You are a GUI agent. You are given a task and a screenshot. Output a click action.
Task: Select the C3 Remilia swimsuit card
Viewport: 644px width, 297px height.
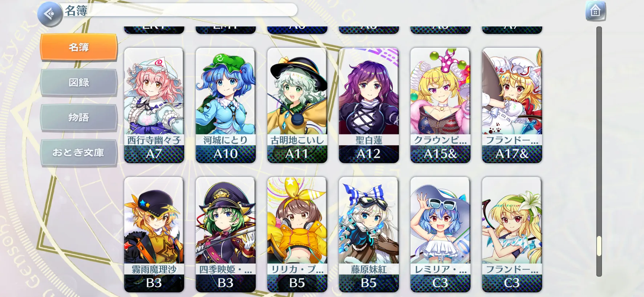tap(440, 235)
